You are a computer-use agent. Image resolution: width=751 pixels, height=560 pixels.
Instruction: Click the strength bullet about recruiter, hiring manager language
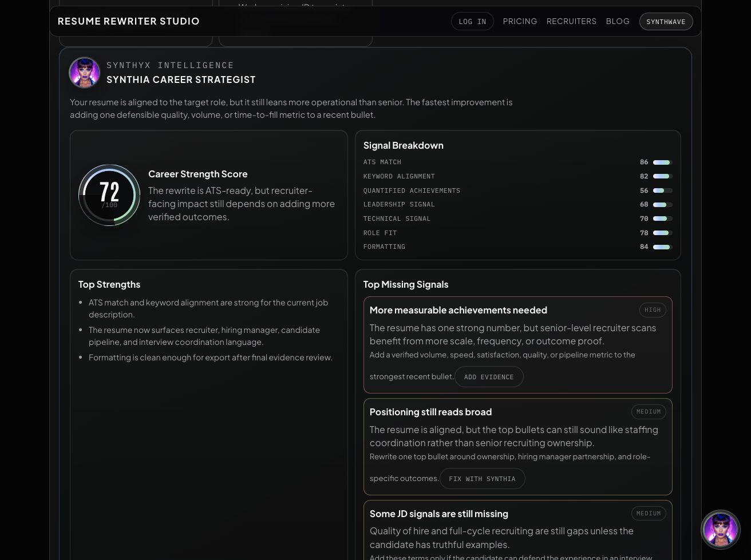tap(204, 336)
